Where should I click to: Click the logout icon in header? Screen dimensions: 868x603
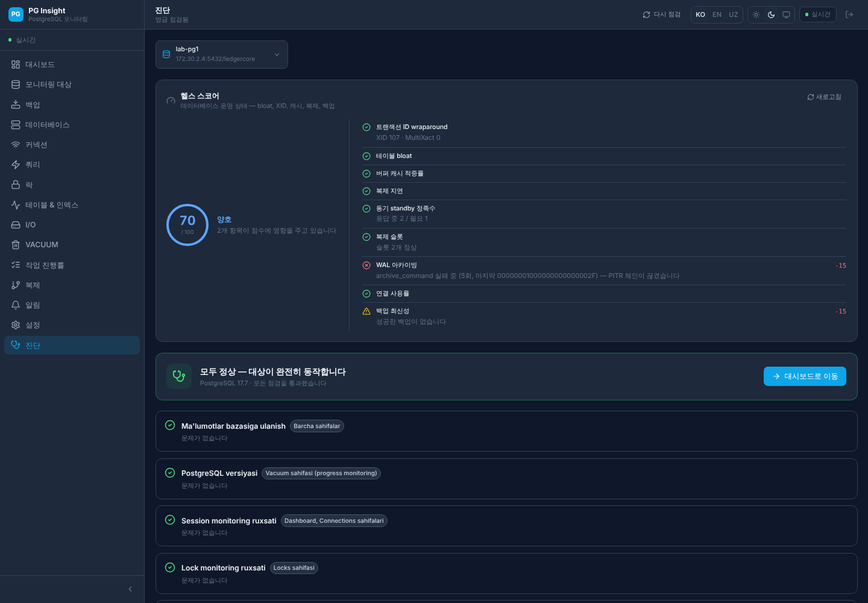pyautogui.click(x=849, y=14)
